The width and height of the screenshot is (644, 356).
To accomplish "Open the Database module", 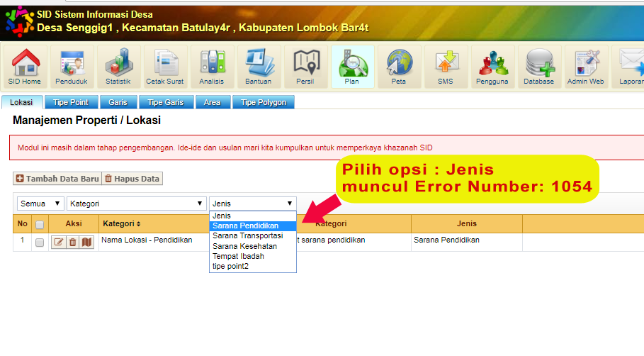I will pyautogui.click(x=539, y=67).
